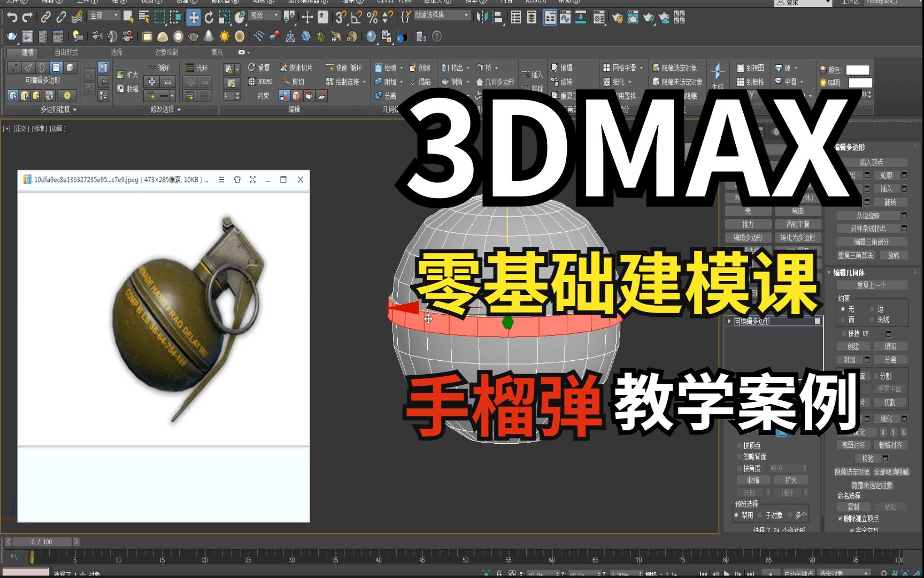The image size is (924, 578).
Task: Click the Undo arrow icon
Action: coord(12,18)
